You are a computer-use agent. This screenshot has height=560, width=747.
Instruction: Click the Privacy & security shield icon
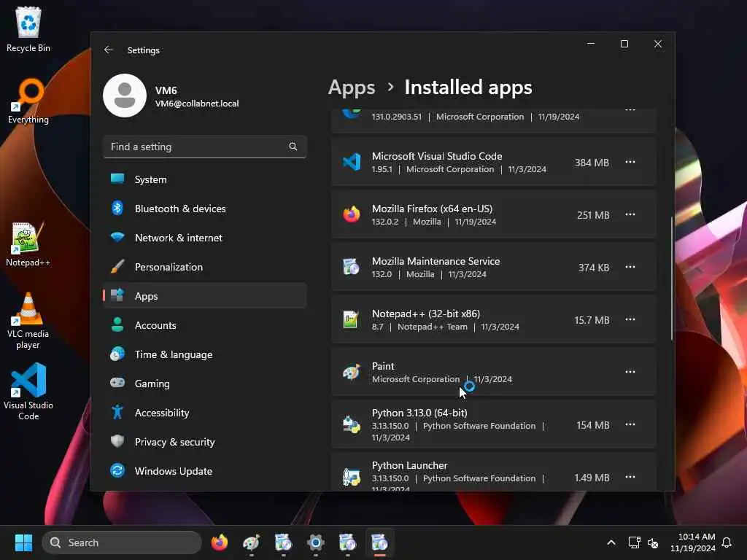[x=117, y=441]
